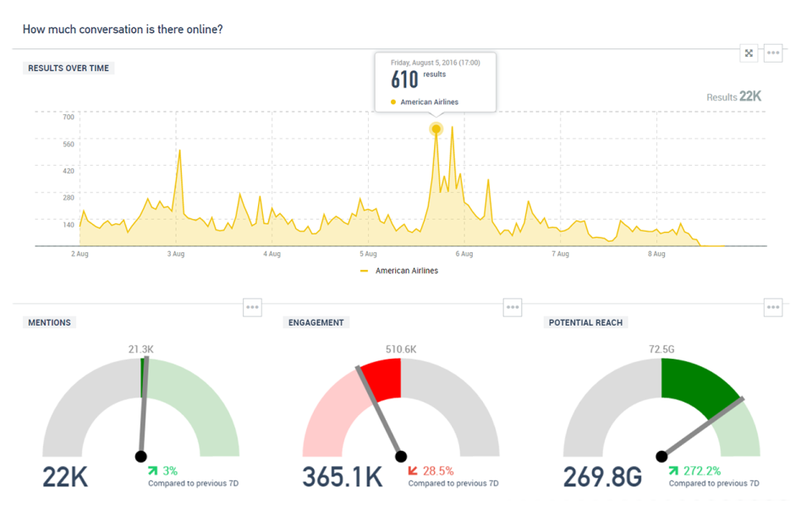The image size is (812, 527).
Task: Select the ENGAGEMENT panel label
Action: [x=316, y=322]
